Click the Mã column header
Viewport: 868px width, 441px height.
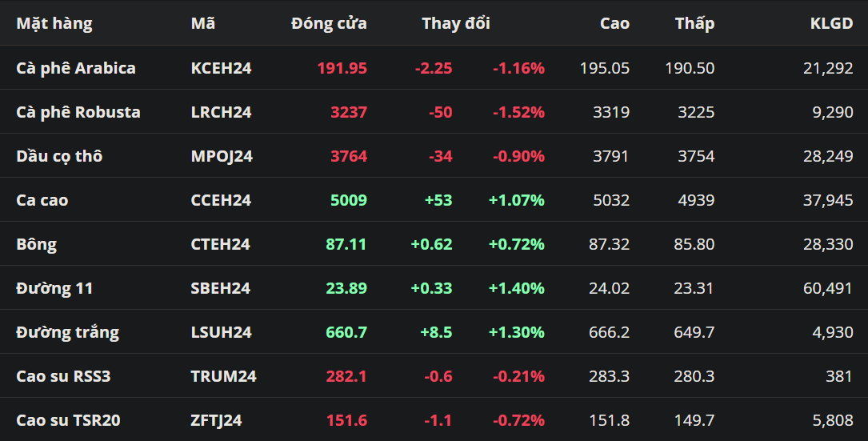202,23
